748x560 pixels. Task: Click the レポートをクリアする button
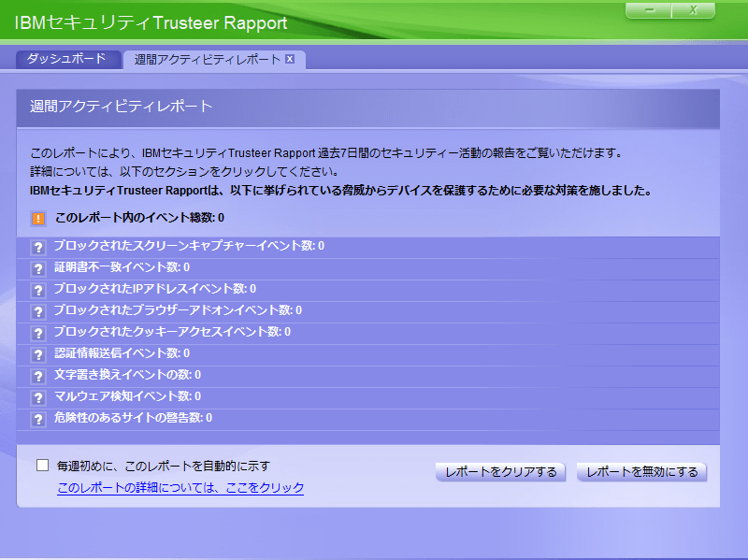coord(500,472)
